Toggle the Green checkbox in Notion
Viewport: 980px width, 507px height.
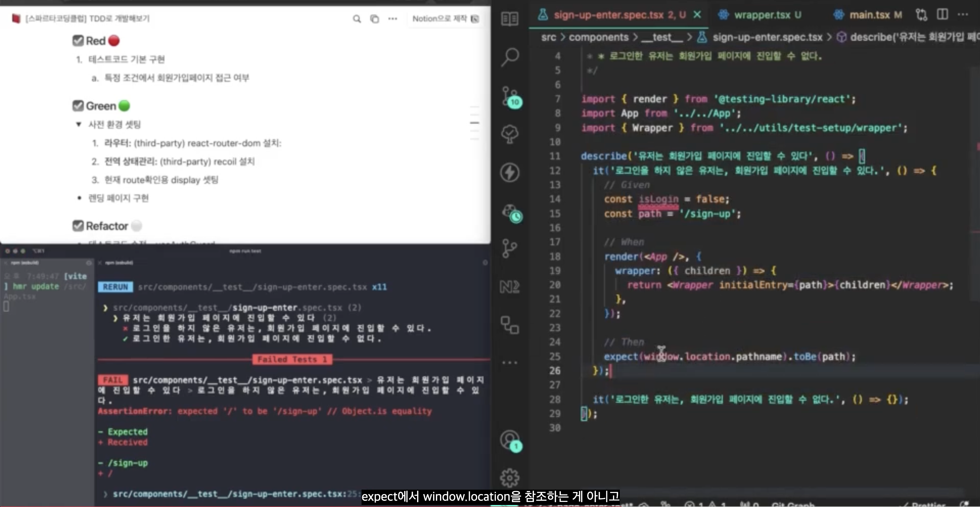click(x=78, y=106)
